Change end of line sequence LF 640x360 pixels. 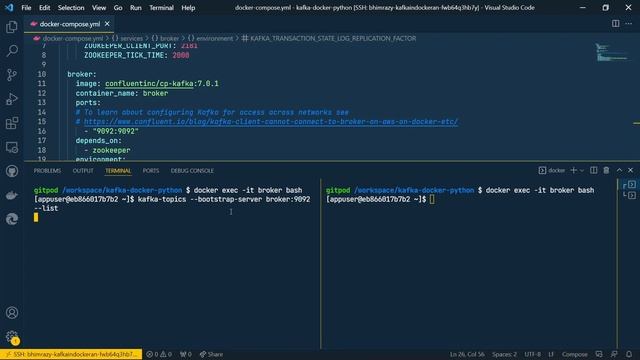[x=551, y=354]
